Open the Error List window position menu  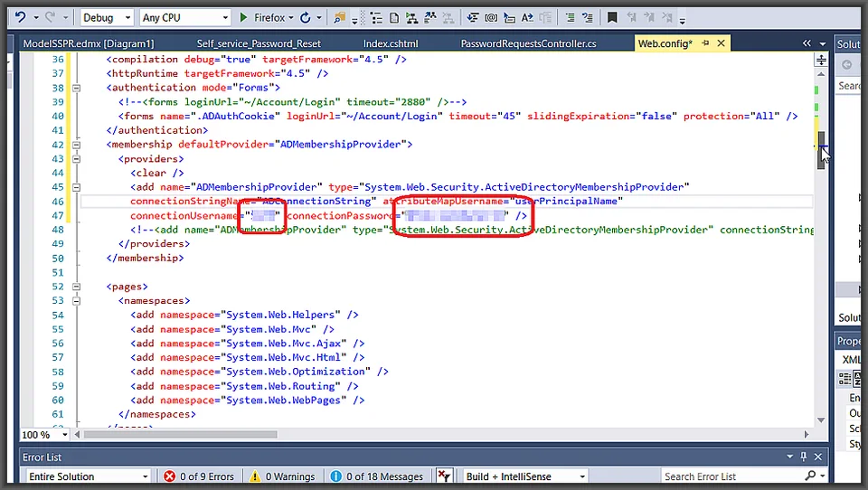789,457
